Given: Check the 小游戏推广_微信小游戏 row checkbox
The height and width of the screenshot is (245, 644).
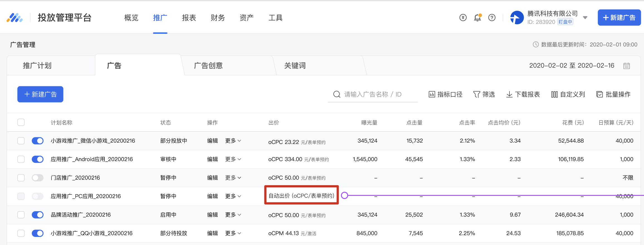Looking at the screenshot, I should point(21,141).
